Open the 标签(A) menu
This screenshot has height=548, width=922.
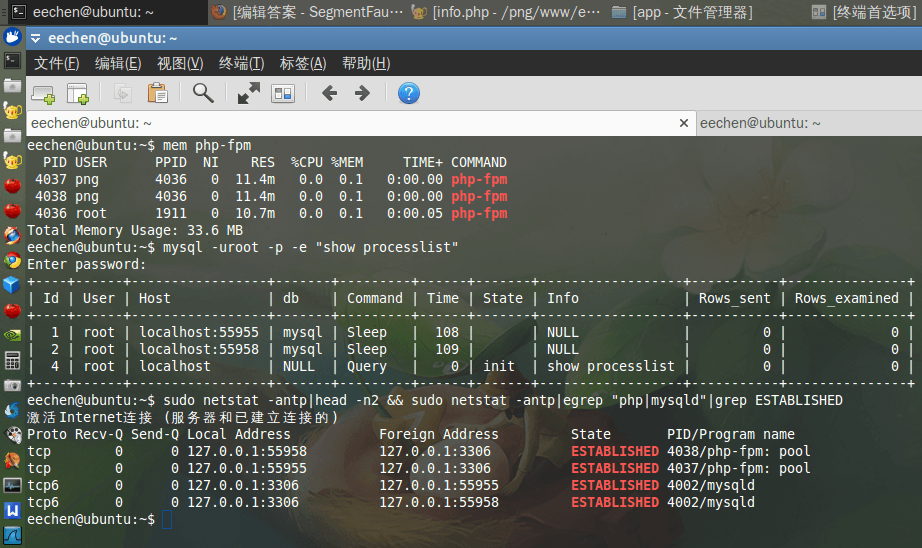[303, 63]
